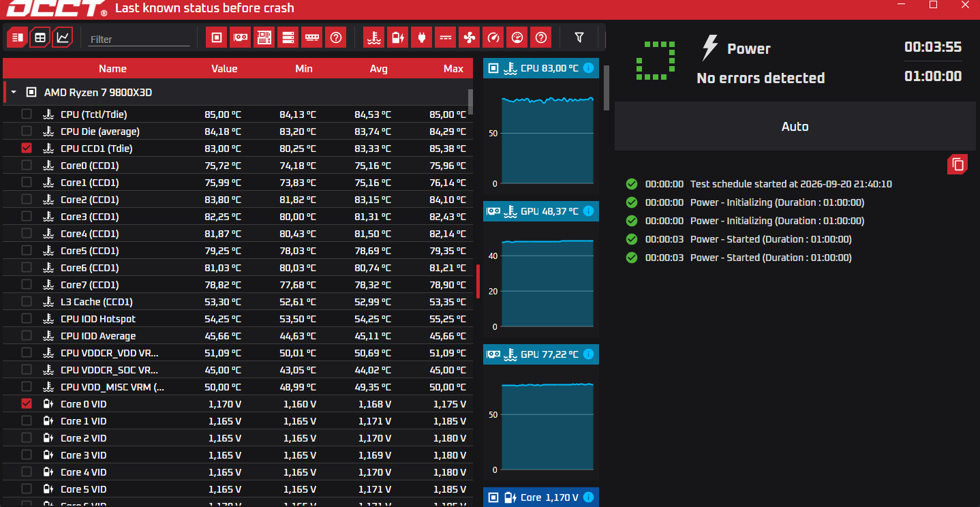
Task: Switch to the table view mode
Action: (40, 37)
